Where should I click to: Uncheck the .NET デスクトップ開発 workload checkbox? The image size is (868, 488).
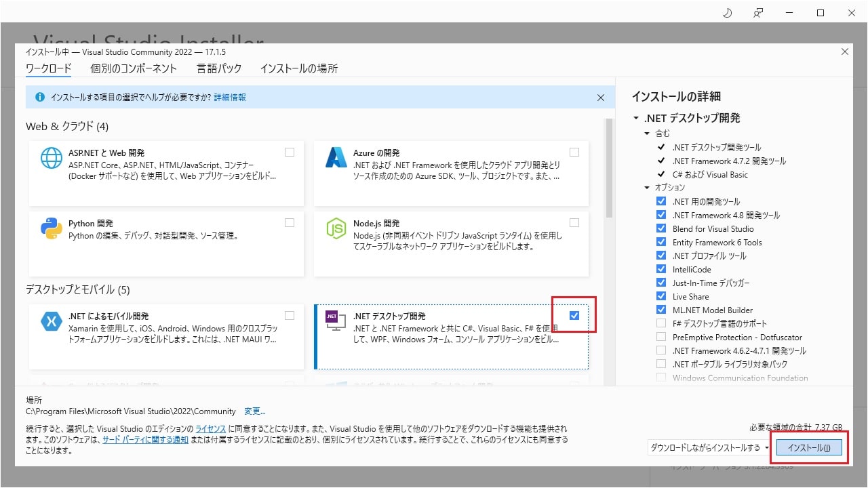[574, 315]
